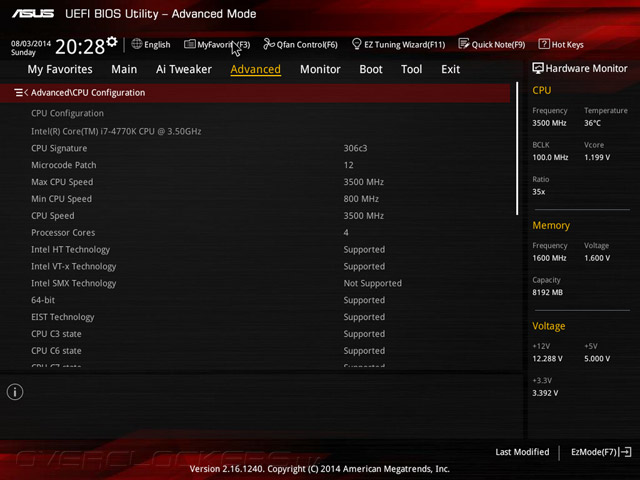Click the +12V 12.288 V reading
This screenshot has height=480, width=640.
coord(547,358)
